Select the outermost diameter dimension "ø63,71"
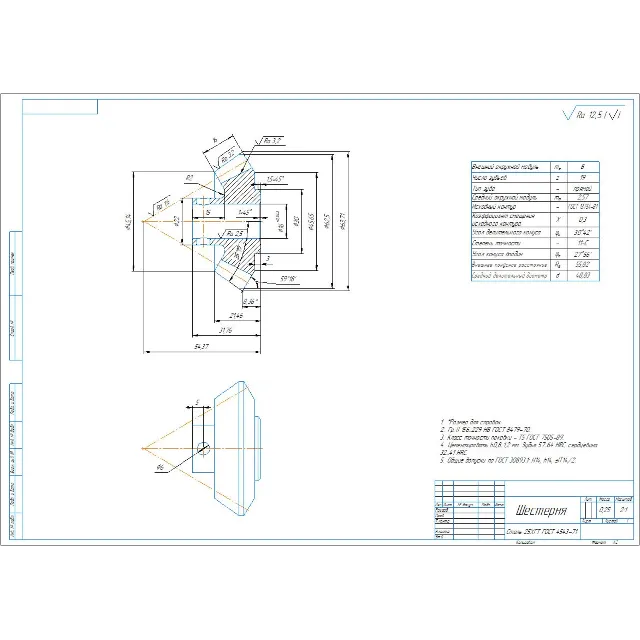This screenshot has width=640, height=640. (x=342, y=221)
